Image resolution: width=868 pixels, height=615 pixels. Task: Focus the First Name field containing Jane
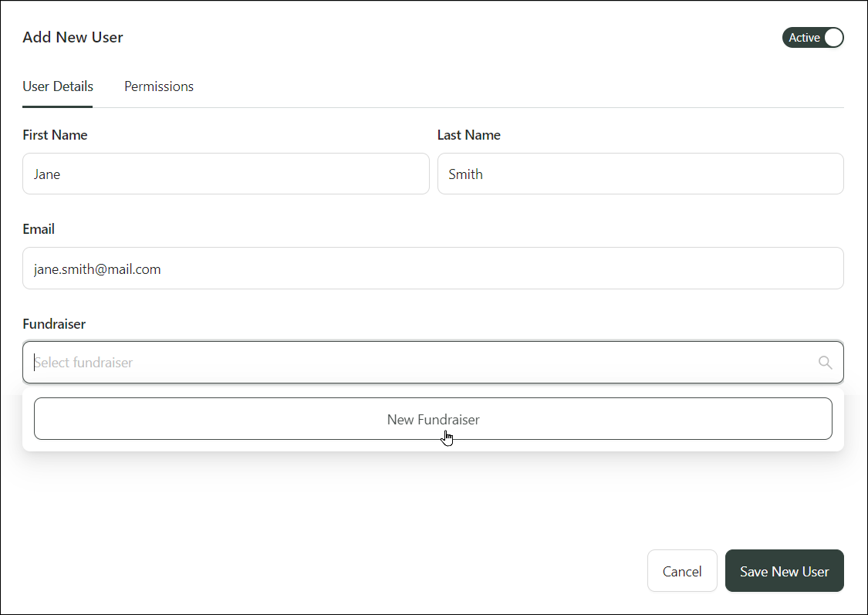[225, 174]
